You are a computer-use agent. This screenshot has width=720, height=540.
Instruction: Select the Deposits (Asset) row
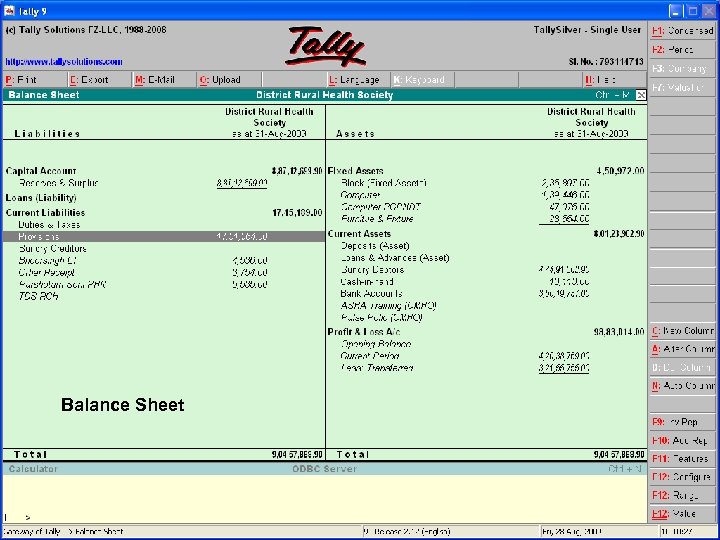point(486,246)
